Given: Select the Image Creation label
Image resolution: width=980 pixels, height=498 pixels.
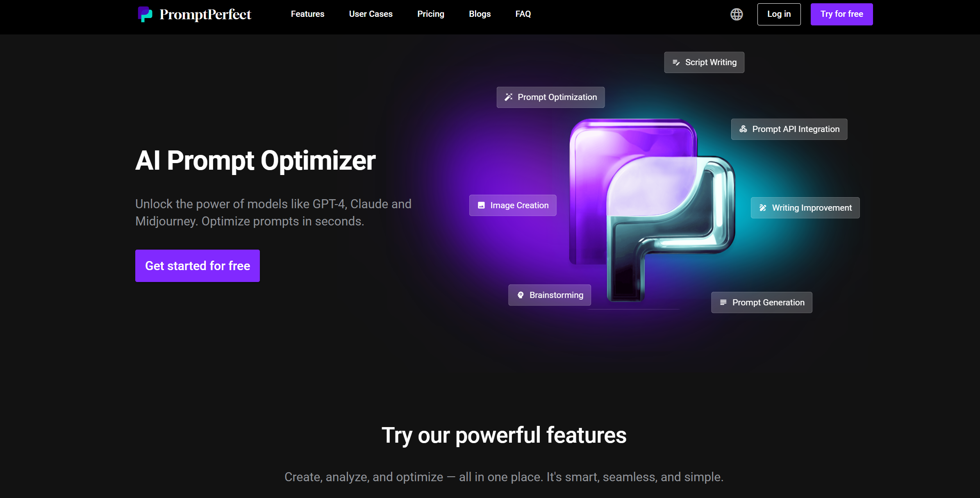Looking at the screenshot, I should pos(519,205).
